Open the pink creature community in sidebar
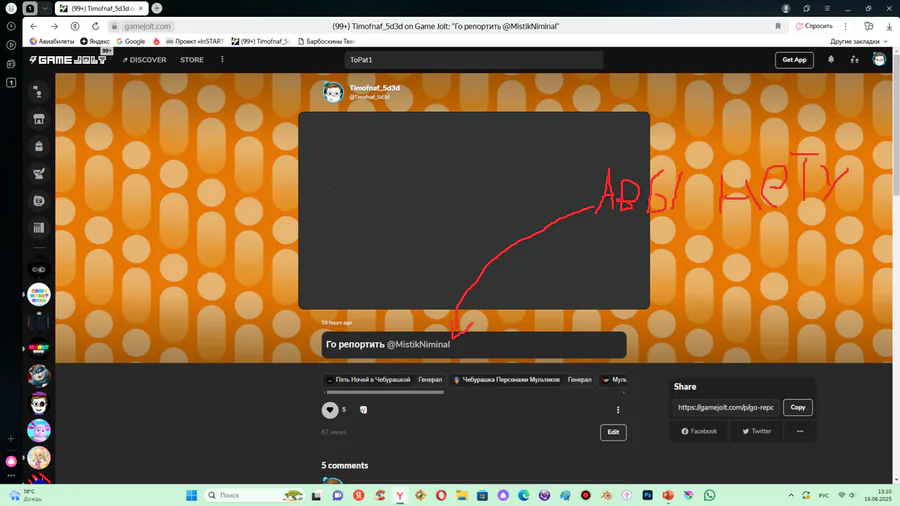 point(38,430)
